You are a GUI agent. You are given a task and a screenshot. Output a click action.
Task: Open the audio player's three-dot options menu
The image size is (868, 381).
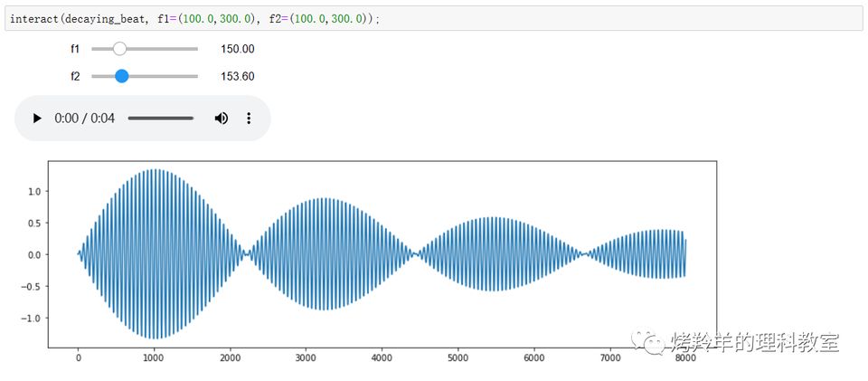pos(249,119)
